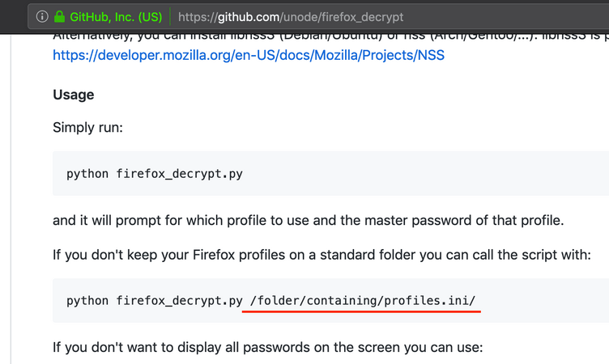Click the github.com domain in the address bar
Viewport: 609px width, 364px height.
[x=248, y=17]
